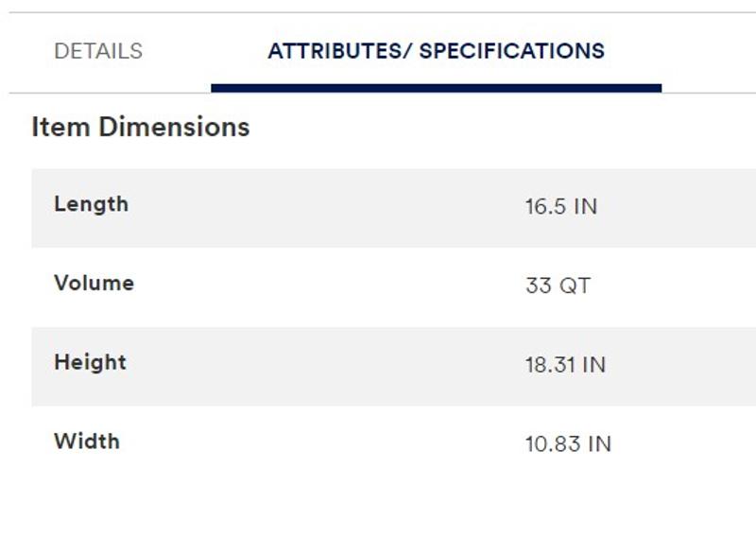Click the Item Dimensions heading

(x=140, y=127)
